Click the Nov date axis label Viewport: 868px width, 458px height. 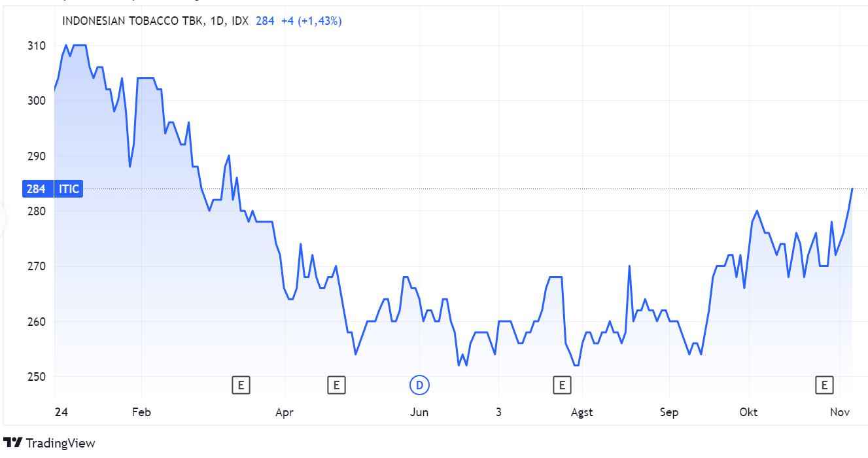click(x=840, y=412)
